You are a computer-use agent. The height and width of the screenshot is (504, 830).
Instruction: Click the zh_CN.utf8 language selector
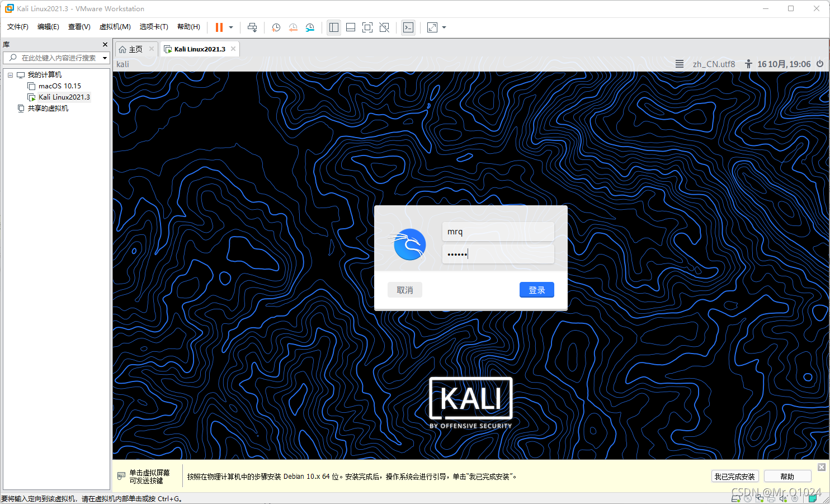tap(714, 64)
